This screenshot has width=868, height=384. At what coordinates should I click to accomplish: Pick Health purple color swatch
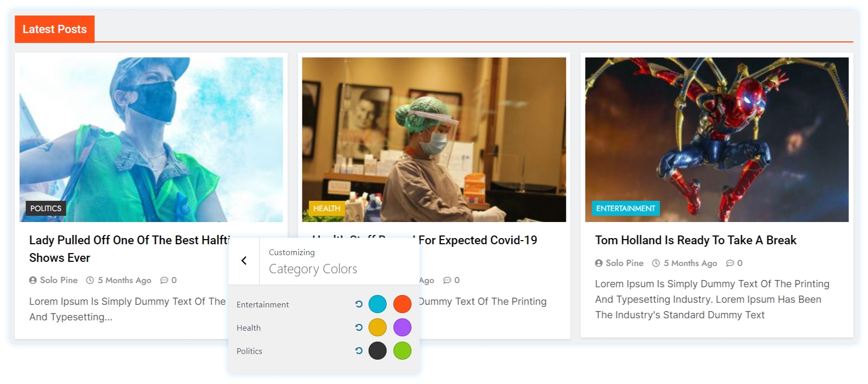402,328
